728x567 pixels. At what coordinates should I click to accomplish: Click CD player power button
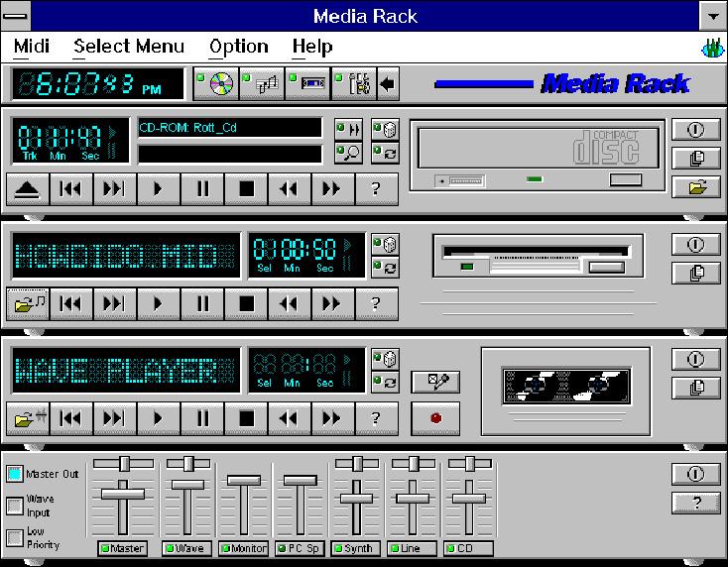point(695,130)
